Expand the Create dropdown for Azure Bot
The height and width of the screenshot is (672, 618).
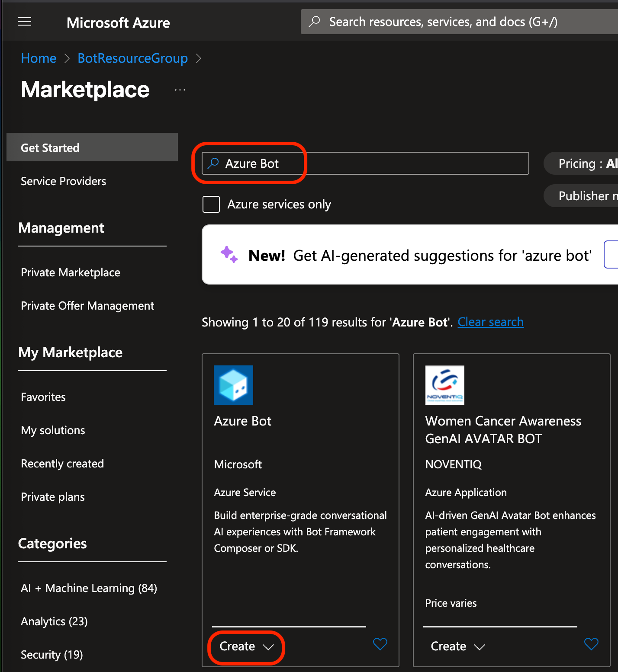[247, 646]
